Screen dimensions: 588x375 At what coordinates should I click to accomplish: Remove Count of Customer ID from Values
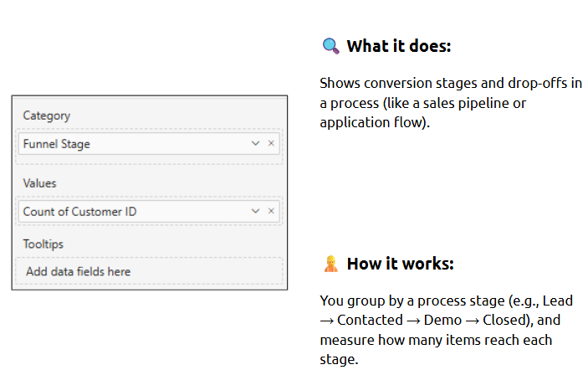(271, 211)
